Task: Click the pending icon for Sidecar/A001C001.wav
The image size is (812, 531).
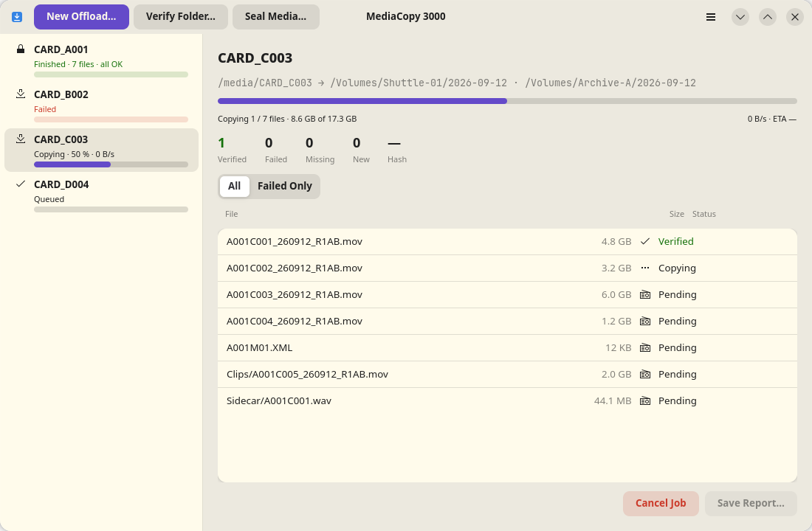Action: 644,400
